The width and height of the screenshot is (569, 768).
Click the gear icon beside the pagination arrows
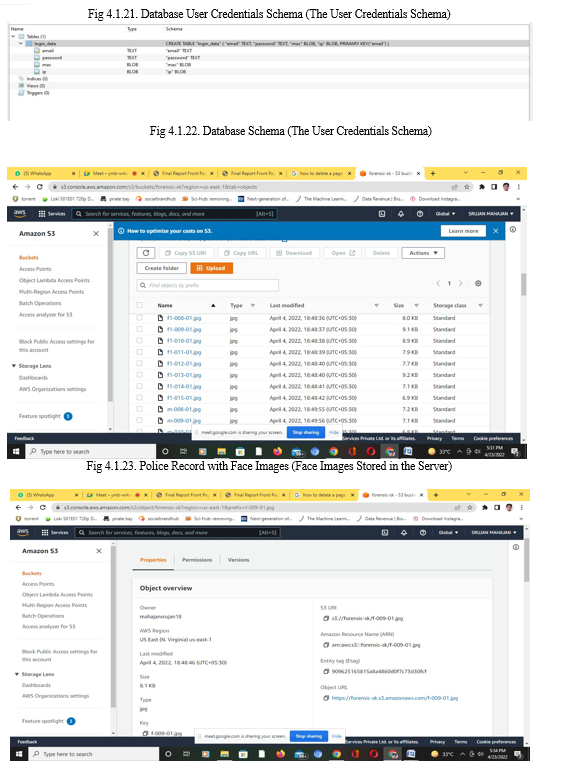[478, 283]
